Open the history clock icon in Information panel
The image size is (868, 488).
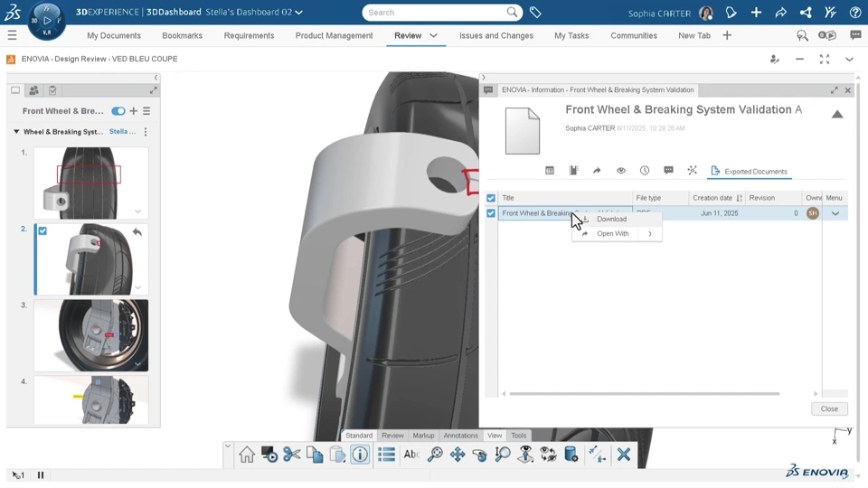click(x=645, y=171)
